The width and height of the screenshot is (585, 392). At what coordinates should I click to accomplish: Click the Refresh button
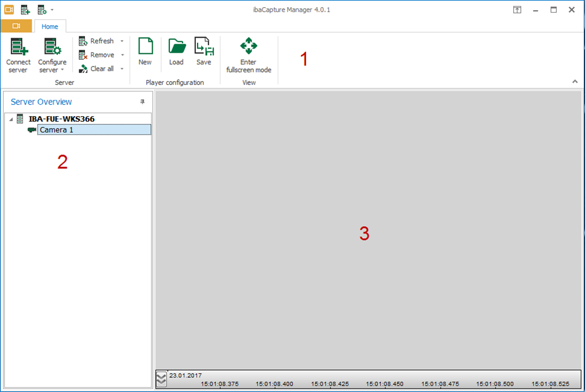point(96,41)
